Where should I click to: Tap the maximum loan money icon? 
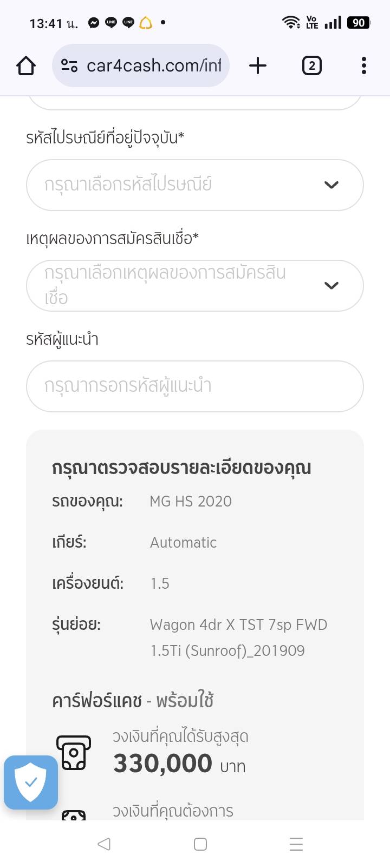[73, 752]
